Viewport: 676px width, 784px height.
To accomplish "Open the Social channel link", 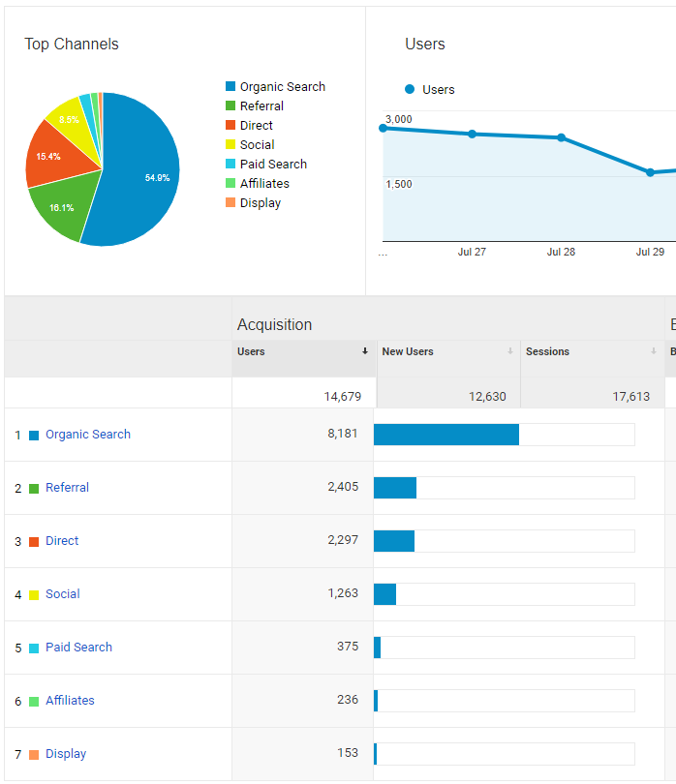I will 63,593.
